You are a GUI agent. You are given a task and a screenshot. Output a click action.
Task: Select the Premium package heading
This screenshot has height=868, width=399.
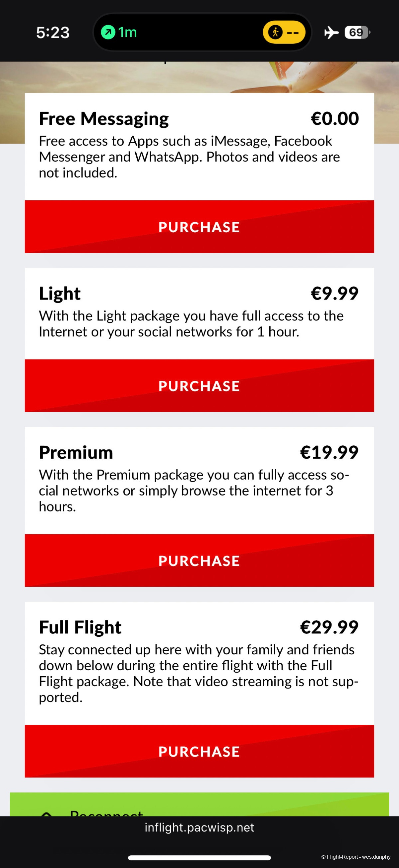click(x=76, y=452)
